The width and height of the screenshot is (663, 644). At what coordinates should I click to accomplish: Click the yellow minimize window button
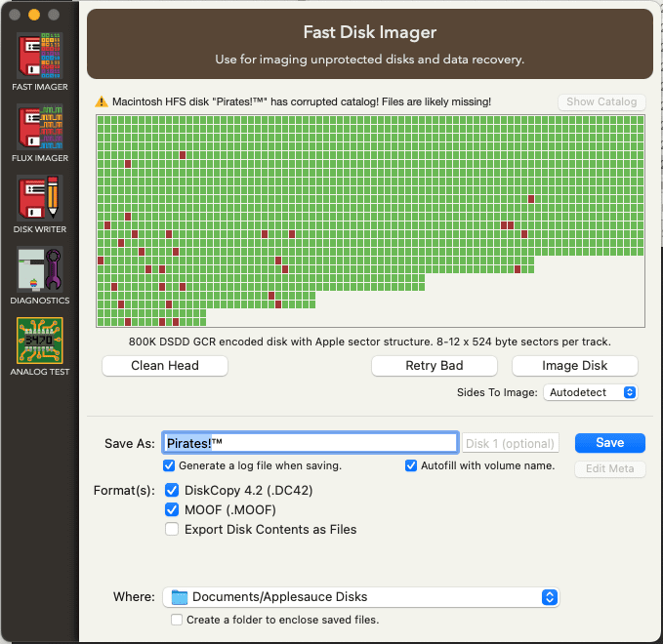coord(34,15)
